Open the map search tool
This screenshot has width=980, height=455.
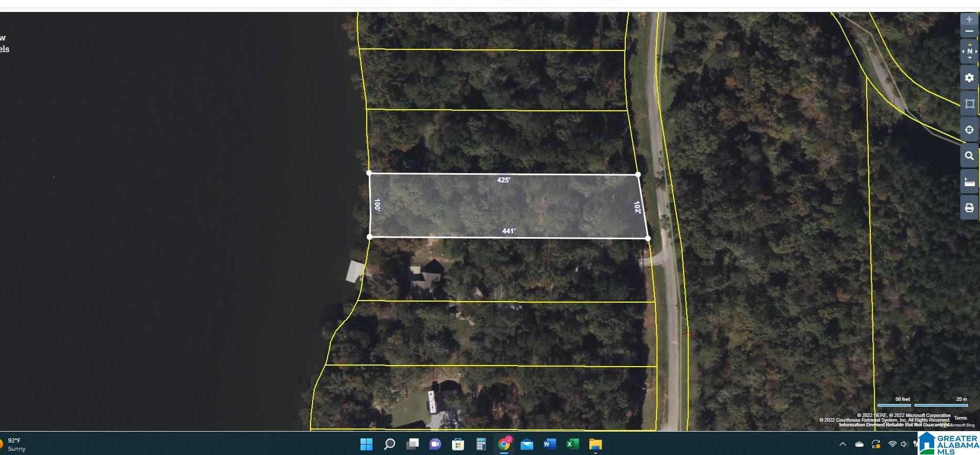969,155
